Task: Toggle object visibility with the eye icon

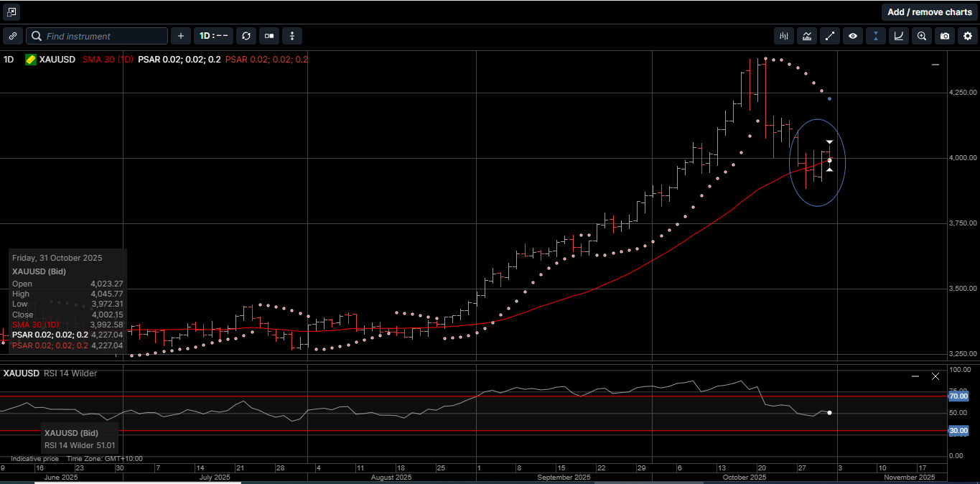Action: 853,36
